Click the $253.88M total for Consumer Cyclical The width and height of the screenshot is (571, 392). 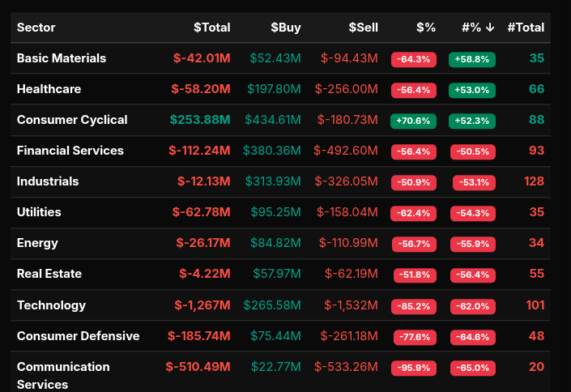[x=200, y=120]
